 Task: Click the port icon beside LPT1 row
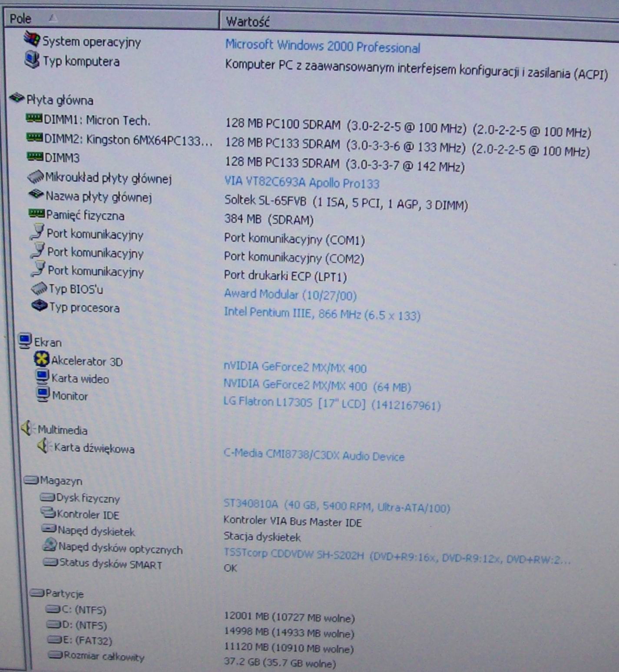point(38,268)
